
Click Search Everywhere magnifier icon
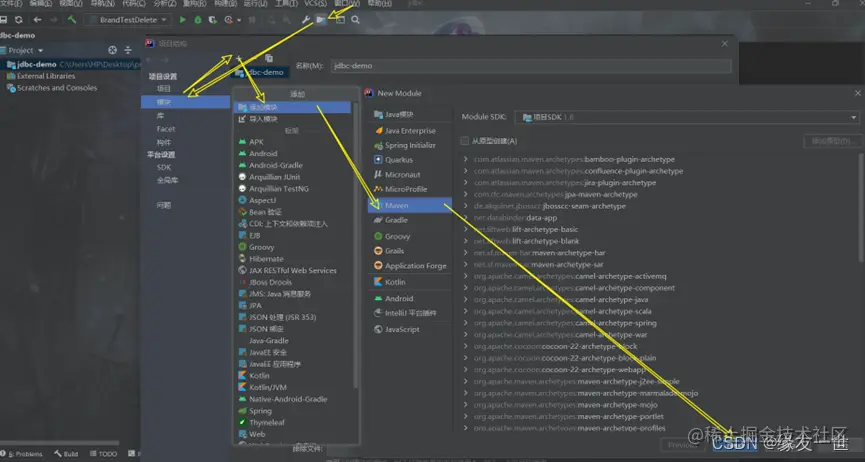click(x=355, y=20)
